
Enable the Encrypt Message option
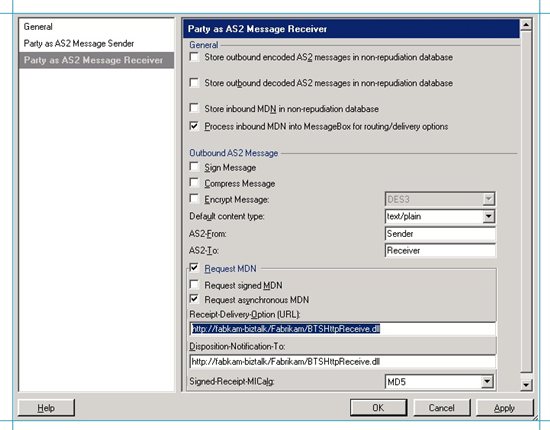click(194, 199)
